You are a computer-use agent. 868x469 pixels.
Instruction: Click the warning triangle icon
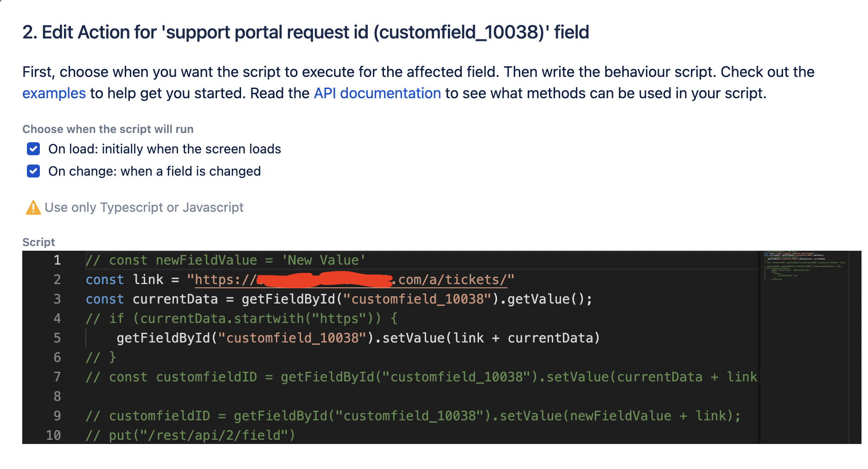coord(33,208)
